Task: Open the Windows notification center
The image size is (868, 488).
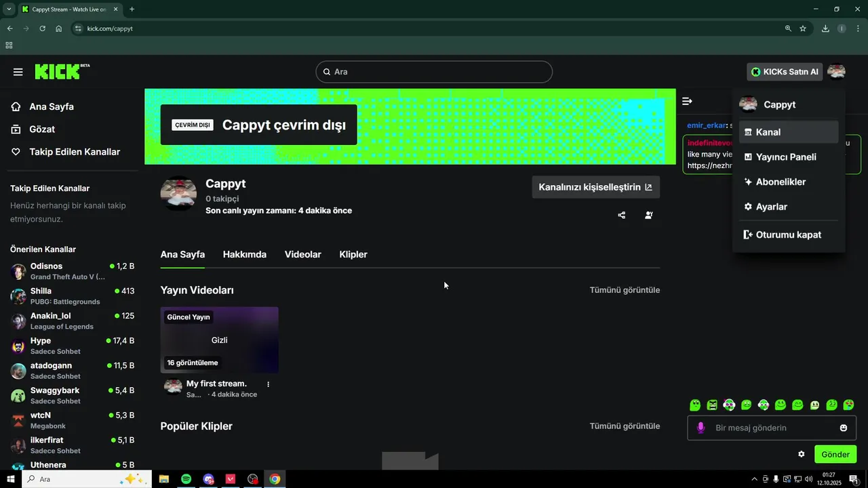Action: [x=854, y=479]
